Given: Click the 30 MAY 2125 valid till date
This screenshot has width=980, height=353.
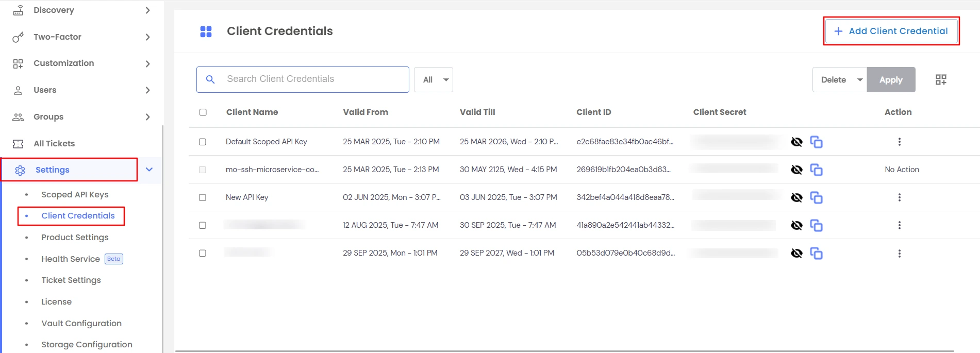Looking at the screenshot, I should click(508, 170).
